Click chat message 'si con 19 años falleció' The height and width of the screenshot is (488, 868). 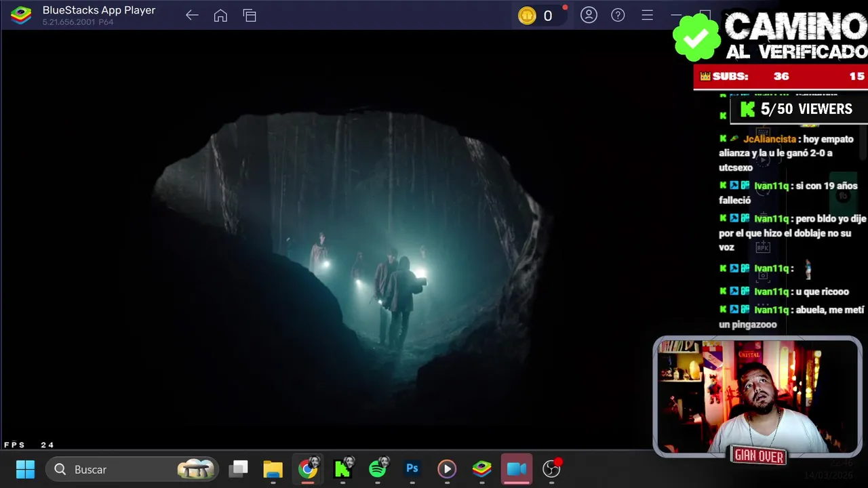tap(788, 193)
